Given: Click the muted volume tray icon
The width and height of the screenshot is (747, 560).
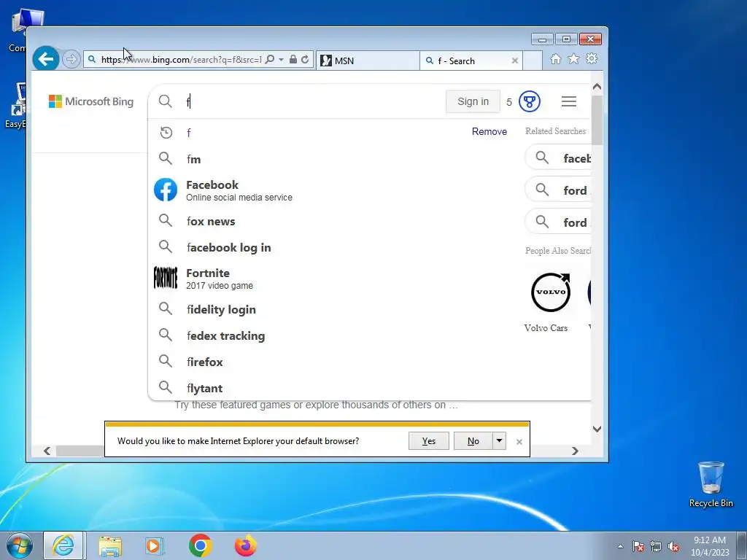Looking at the screenshot, I should pos(673,546).
